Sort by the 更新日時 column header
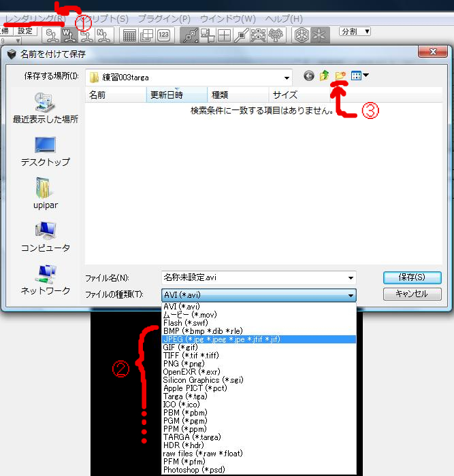Viewport: 454px width, 476px height. tap(177, 95)
